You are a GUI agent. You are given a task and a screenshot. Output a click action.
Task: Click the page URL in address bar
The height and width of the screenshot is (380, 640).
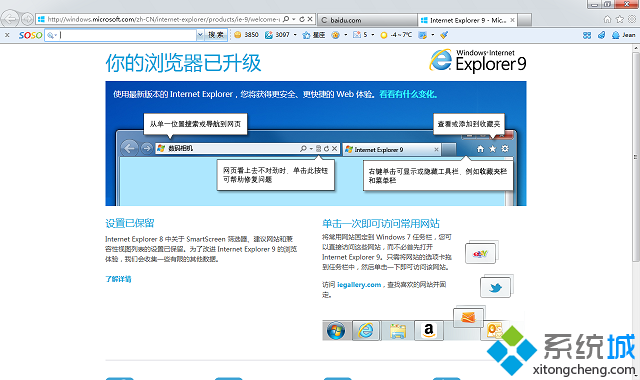pyautogui.click(x=163, y=19)
